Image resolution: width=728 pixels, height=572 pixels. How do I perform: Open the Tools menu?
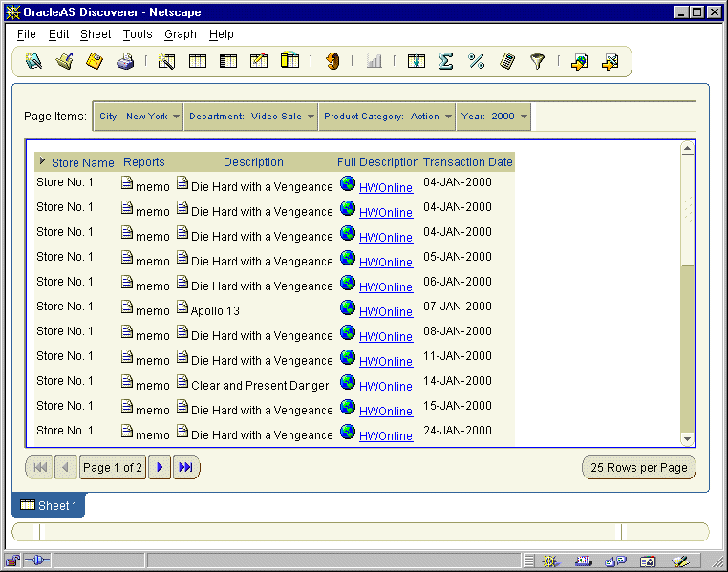point(138,34)
